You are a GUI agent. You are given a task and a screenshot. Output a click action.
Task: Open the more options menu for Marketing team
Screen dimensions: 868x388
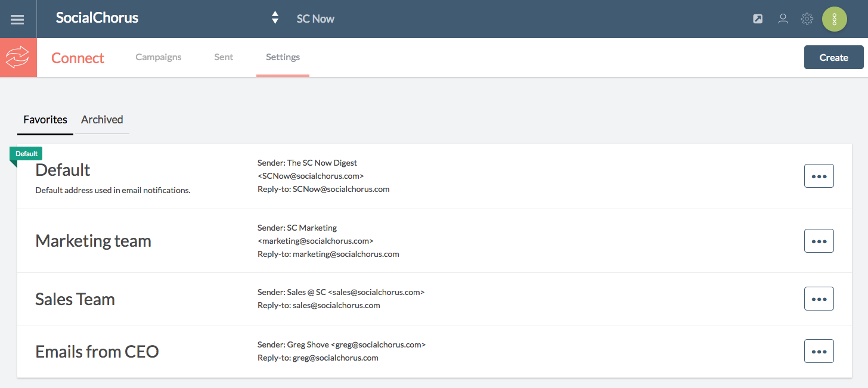[x=819, y=241]
